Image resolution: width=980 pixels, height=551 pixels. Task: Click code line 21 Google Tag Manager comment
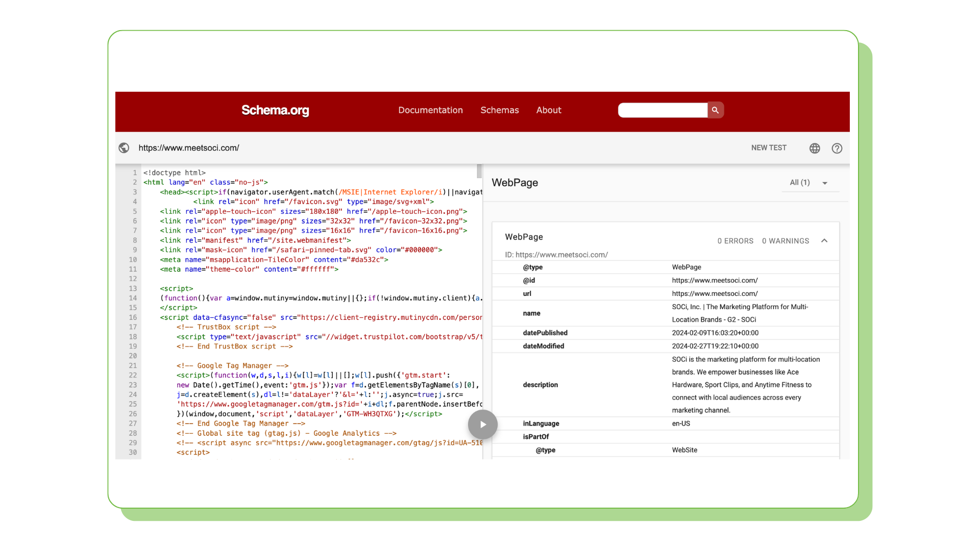[233, 366]
